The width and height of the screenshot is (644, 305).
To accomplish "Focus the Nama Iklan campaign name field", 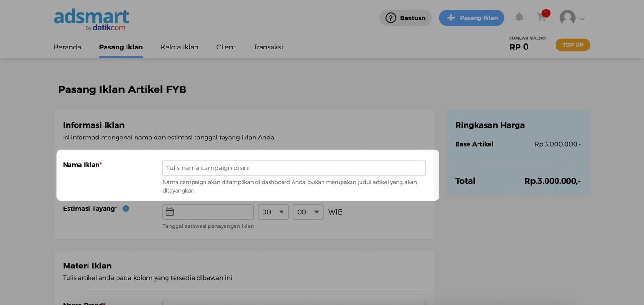I will pyautogui.click(x=293, y=168).
